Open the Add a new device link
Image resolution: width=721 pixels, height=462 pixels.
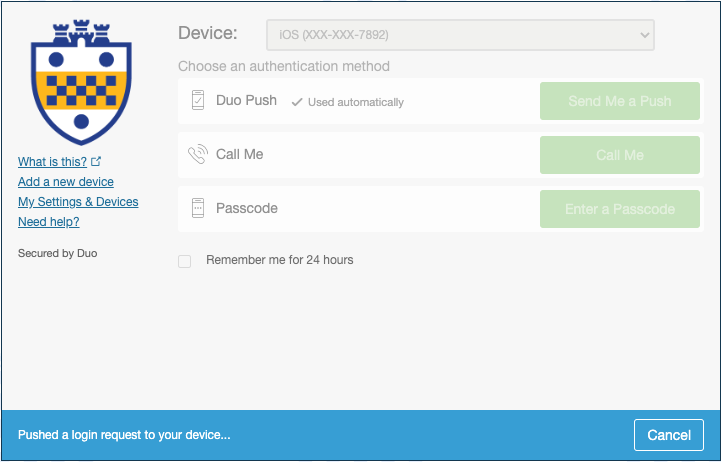(66, 182)
